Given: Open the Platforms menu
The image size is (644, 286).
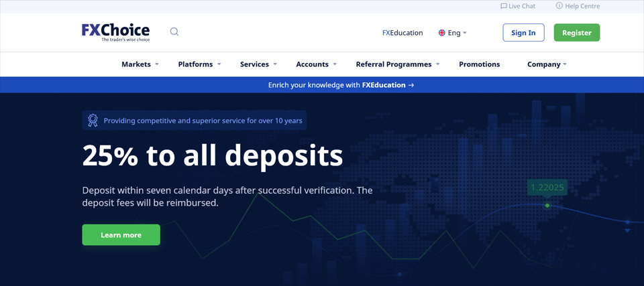Looking at the screenshot, I should (195, 64).
